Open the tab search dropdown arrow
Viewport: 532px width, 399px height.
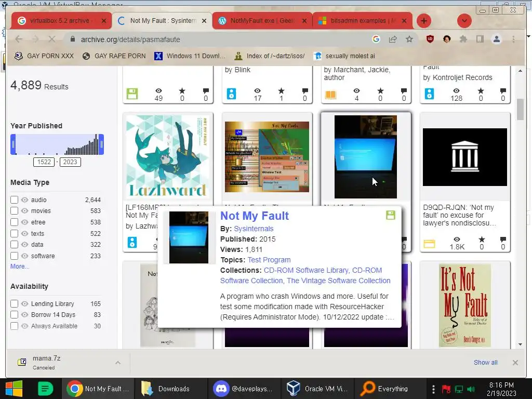click(x=464, y=21)
